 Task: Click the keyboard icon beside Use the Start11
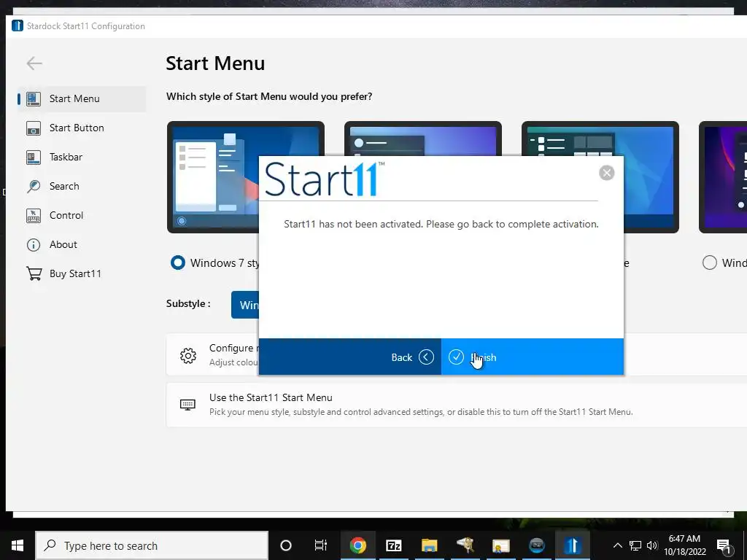(187, 405)
